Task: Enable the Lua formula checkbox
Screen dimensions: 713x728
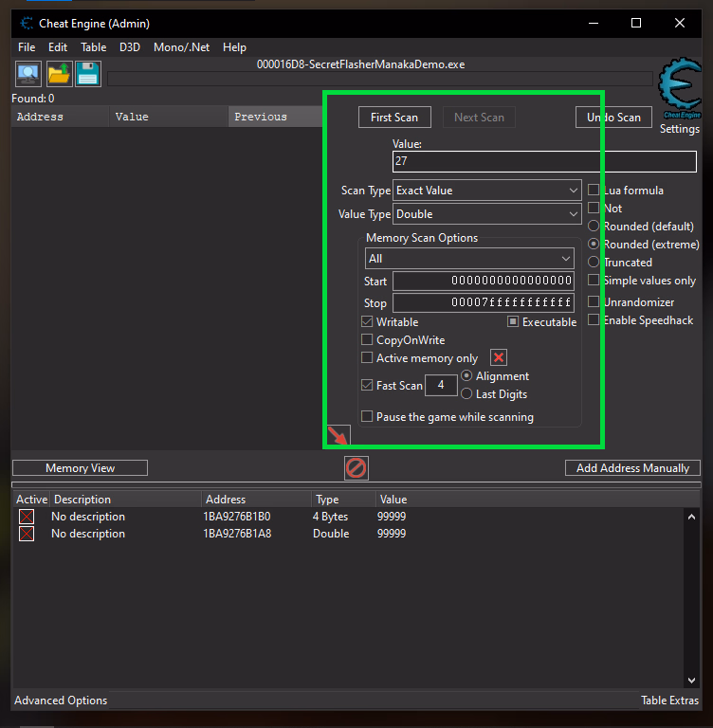Action: pyautogui.click(x=594, y=190)
